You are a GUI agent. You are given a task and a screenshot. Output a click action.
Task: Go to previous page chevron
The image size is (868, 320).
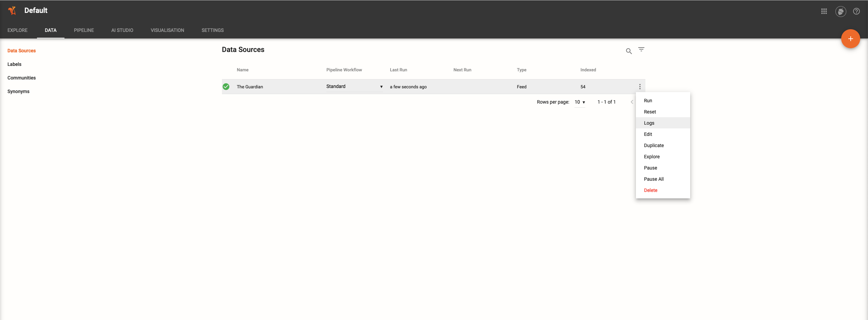632,102
